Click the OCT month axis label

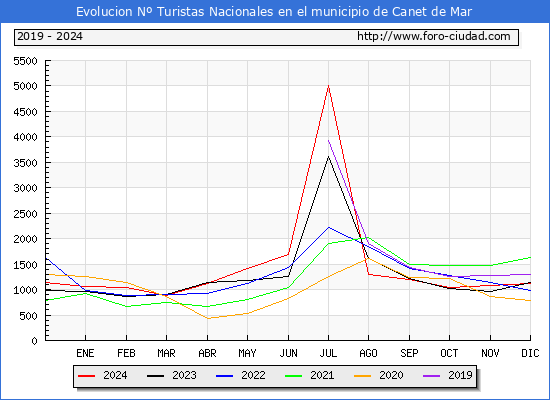449,353
